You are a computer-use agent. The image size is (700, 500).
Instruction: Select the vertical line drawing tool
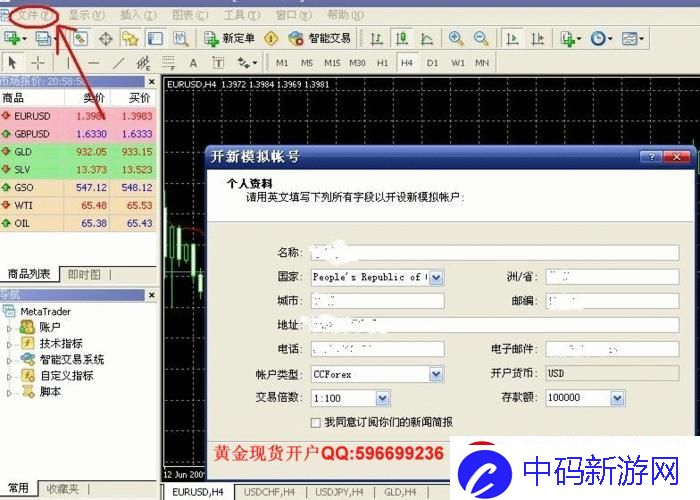[x=68, y=63]
